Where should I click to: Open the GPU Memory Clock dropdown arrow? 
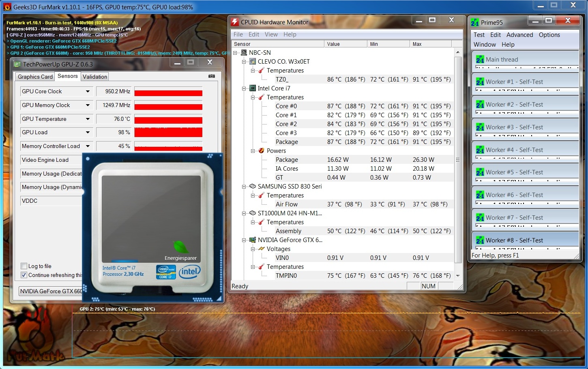point(88,105)
